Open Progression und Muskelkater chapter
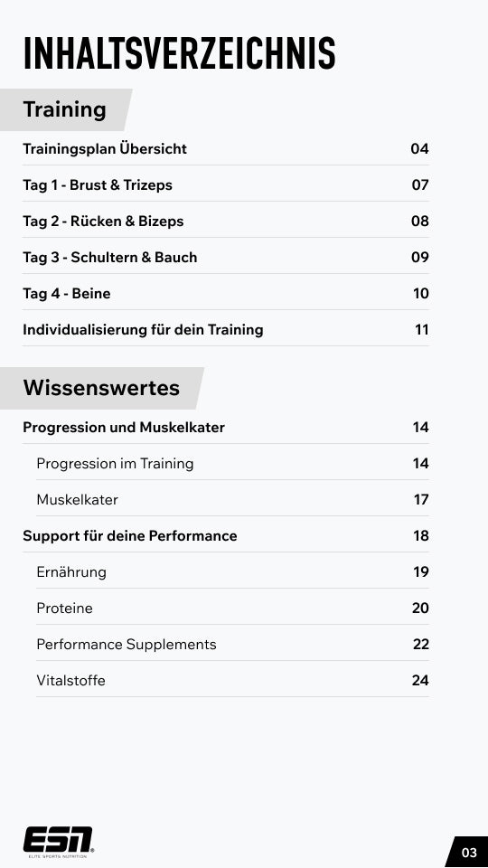488x868 pixels. [x=226, y=428]
